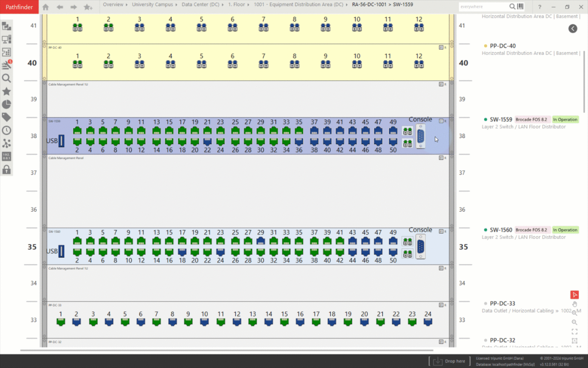The width and height of the screenshot is (588, 368).
Task: Click the Home navigation icon
Action: click(x=46, y=7)
